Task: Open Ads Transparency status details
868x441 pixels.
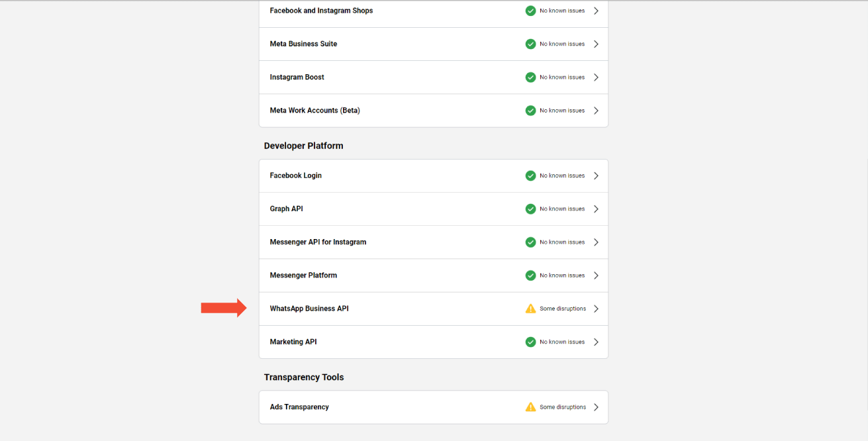Action: [434, 407]
